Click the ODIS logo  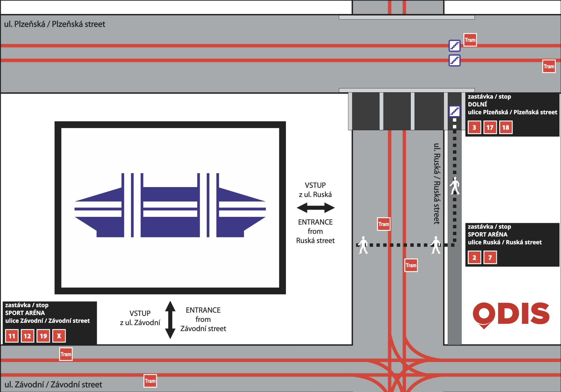coord(511,314)
